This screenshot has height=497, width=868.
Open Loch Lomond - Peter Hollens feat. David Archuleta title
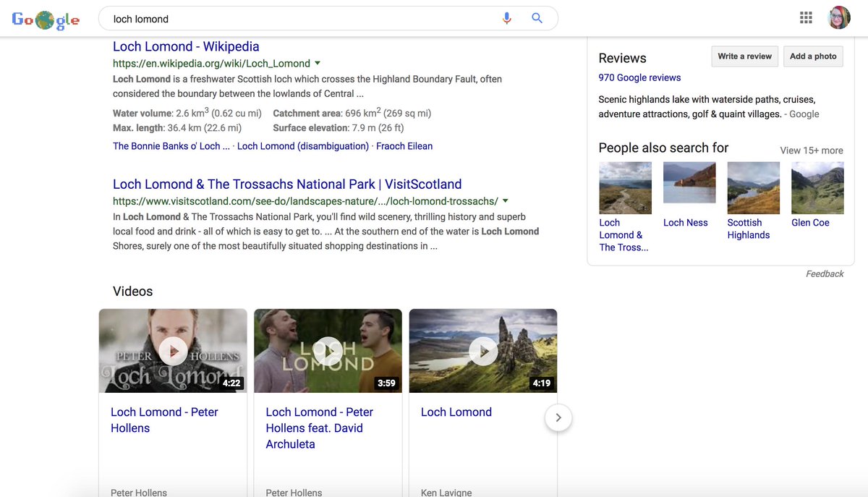pos(319,428)
